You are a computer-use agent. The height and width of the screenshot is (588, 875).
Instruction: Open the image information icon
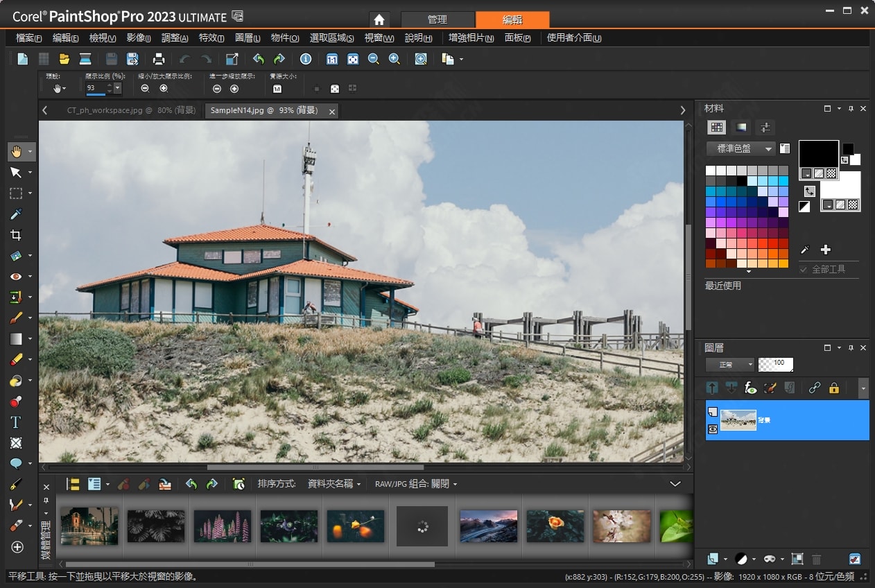click(305, 60)
